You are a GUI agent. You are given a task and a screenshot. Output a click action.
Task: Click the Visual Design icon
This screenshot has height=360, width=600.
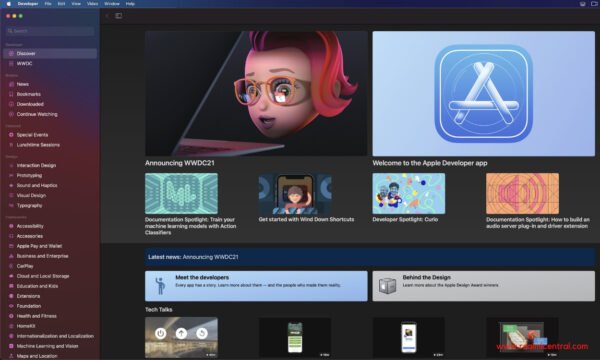[11, 195]
